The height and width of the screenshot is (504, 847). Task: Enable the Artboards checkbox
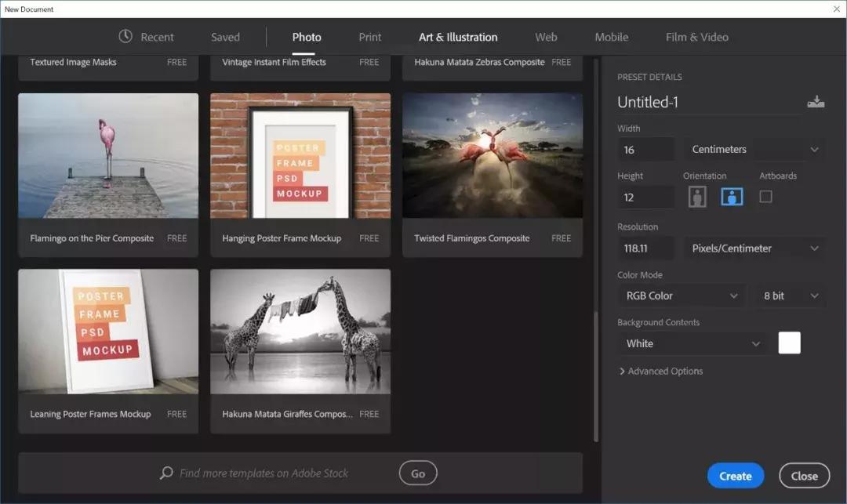(x=765, y=197)
